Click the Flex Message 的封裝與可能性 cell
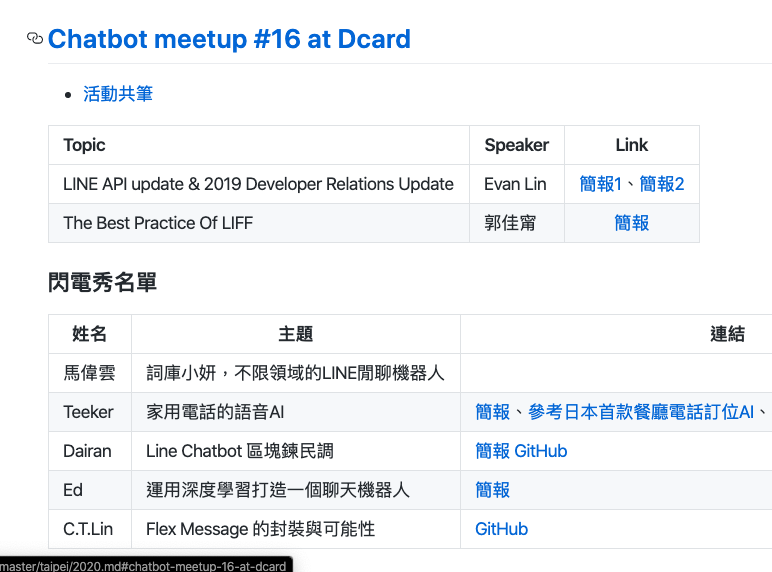Image resolution: width=772 pixels, height=572 pixels. pyautogui.click(x=296, y=529)
